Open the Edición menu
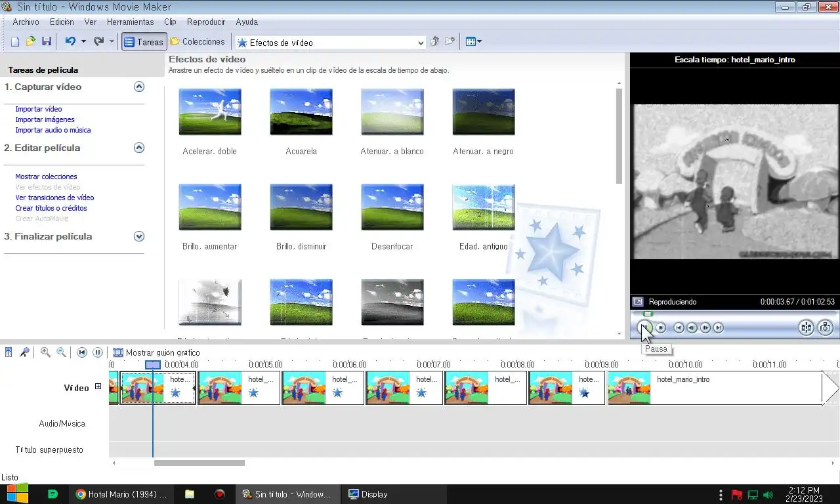This screenshot has width=840, height=504. click(62, 22)
